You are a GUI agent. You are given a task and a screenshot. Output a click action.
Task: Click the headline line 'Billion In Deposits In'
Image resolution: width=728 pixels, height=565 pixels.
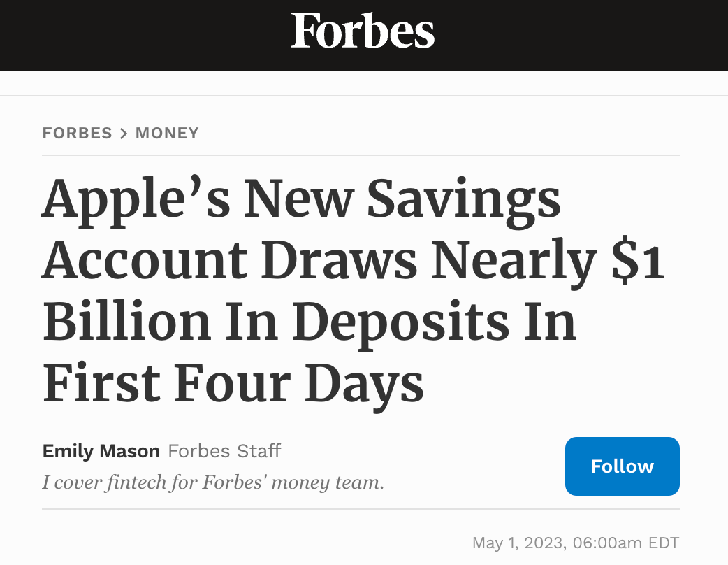coord(310,322)
